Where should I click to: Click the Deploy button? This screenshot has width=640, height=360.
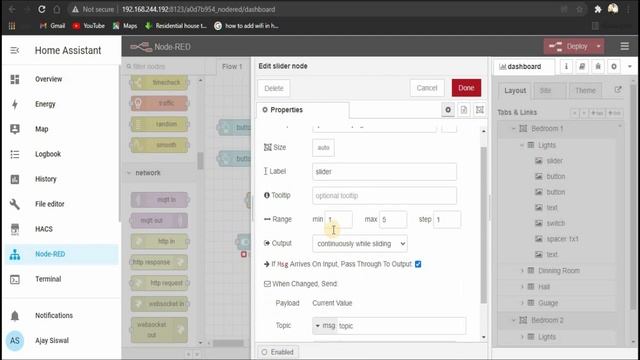(x=569, y=47)
